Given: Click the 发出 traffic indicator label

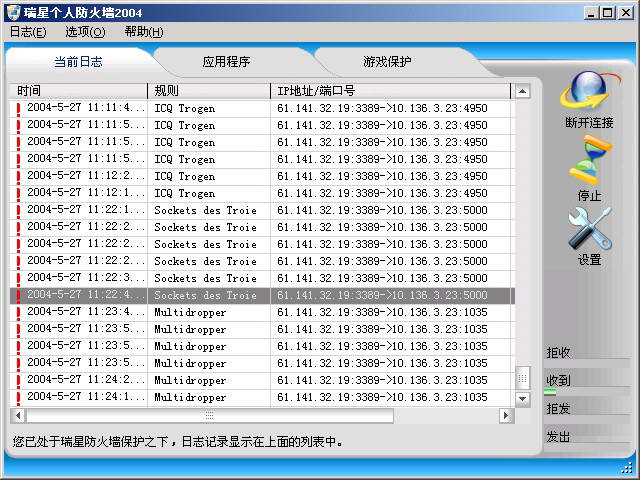Looking at the screenshot, I should (x=558, y=437).
